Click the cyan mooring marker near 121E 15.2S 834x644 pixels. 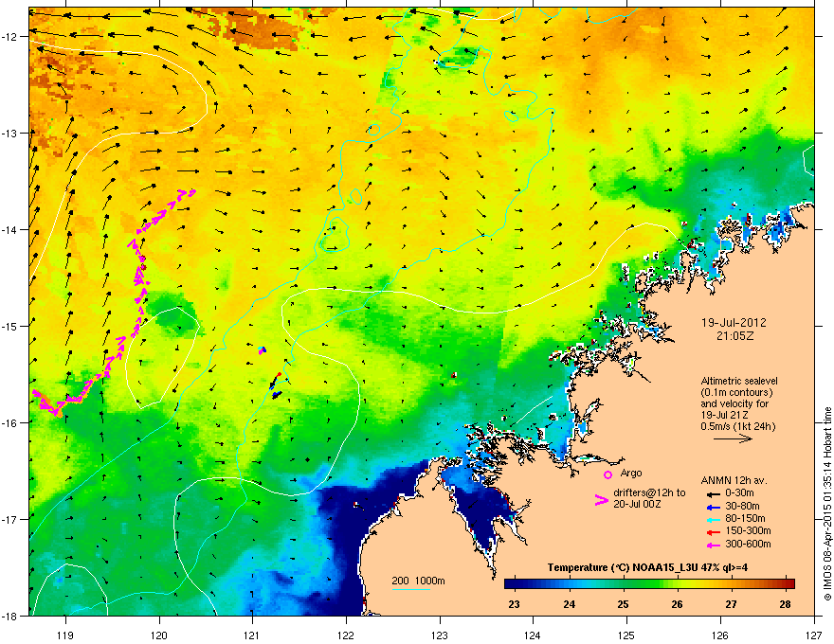(x=262, y=349)
